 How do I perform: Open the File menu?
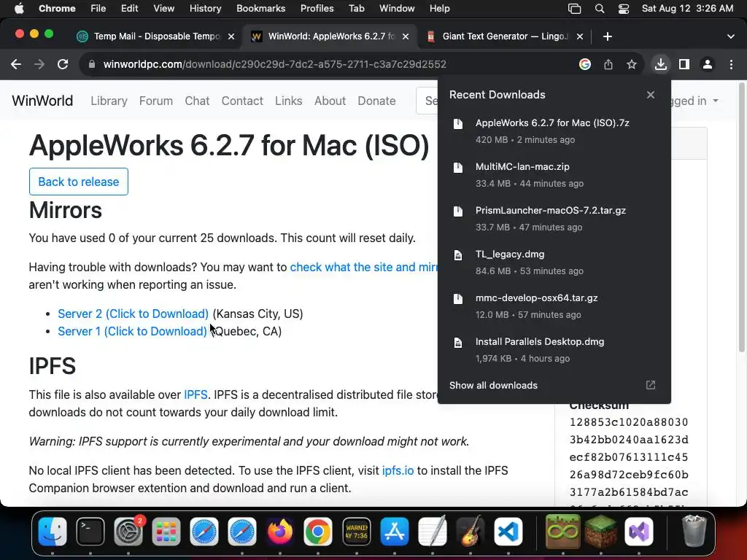(x=98, y=9)
